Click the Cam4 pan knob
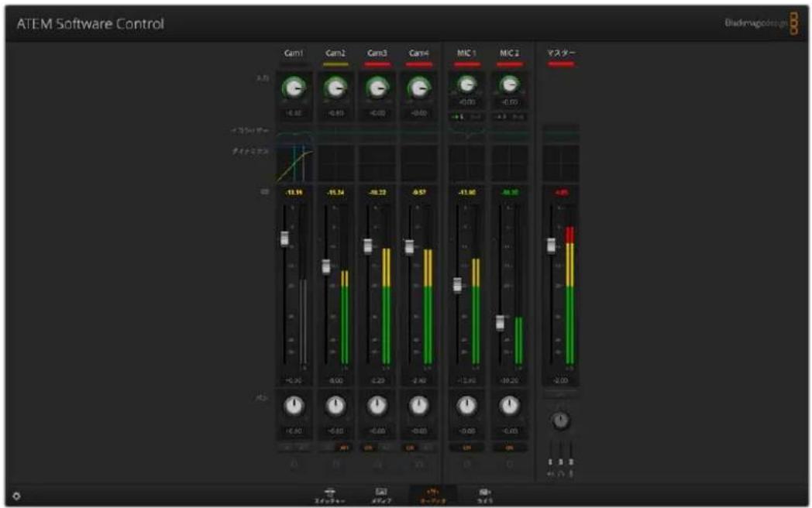 click(418, 406)
